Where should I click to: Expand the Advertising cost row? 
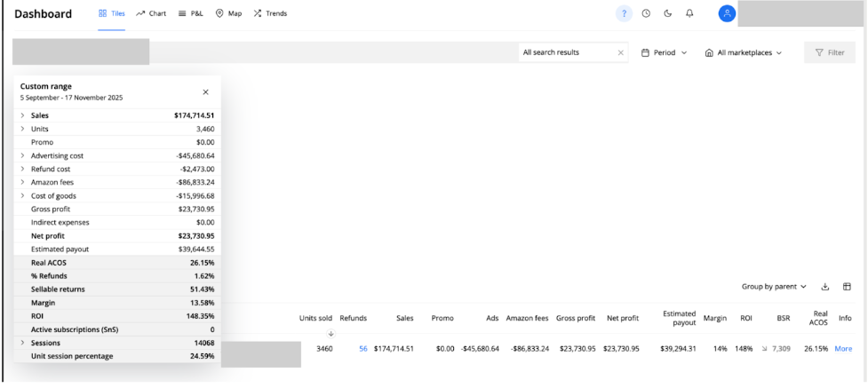23,155
